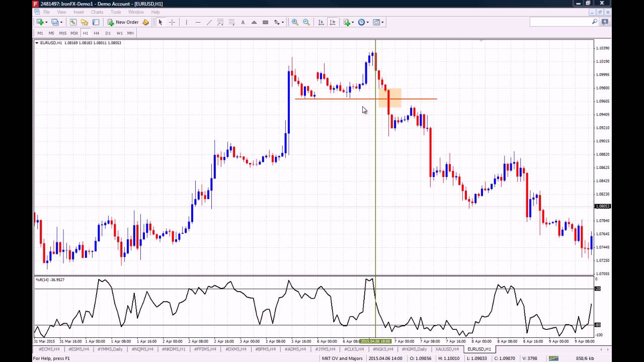644x362 pixels.
Task: Expand the Profiles dropdown arrow
Action: tap(61, 22)
